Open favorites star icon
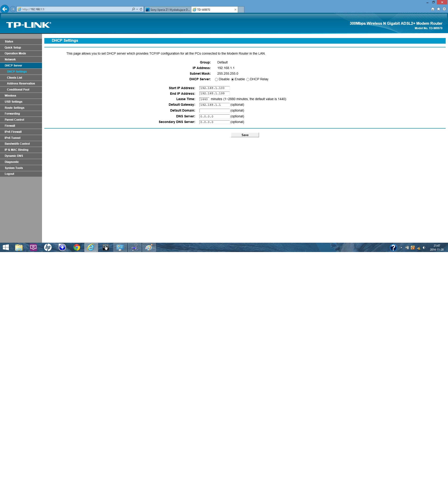The height and width of the screenshot is (484, 448). tap(438, 9)
